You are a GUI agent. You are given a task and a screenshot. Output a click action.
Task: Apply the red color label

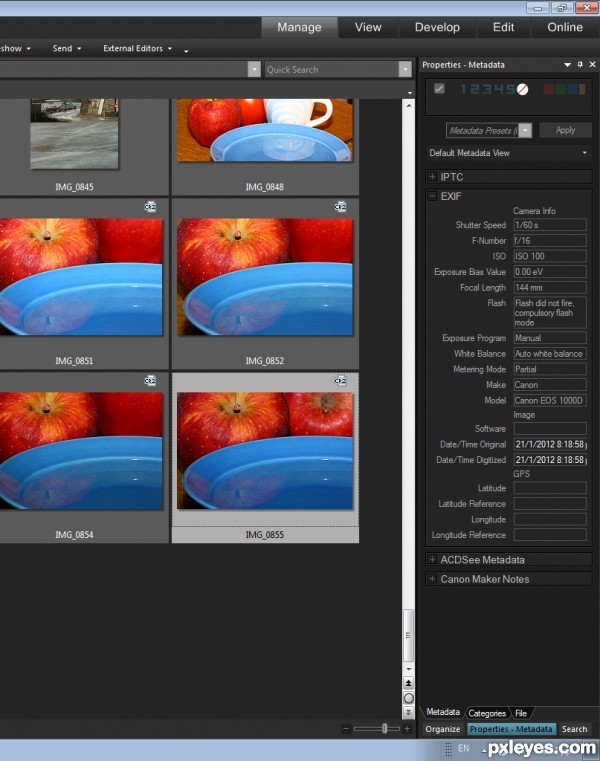(549, 89)
